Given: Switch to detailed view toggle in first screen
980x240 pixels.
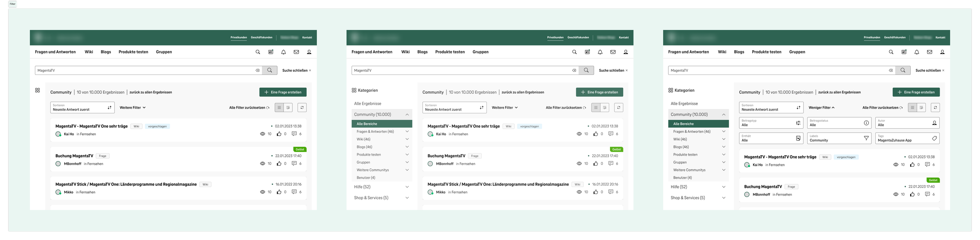Looking at the screenshot, I should coord(288,107).
